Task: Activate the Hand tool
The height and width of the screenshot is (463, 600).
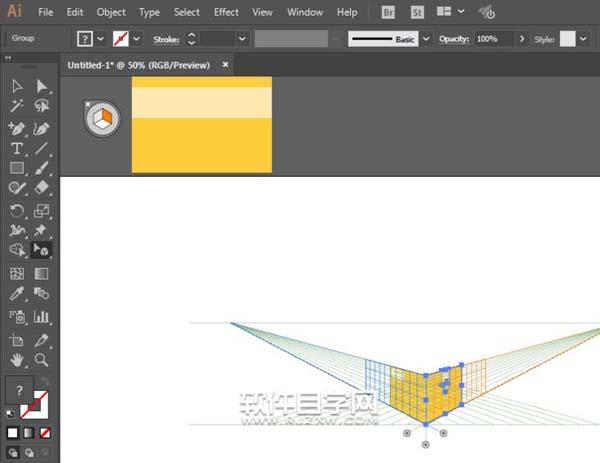Action: (x=17, y=360)
